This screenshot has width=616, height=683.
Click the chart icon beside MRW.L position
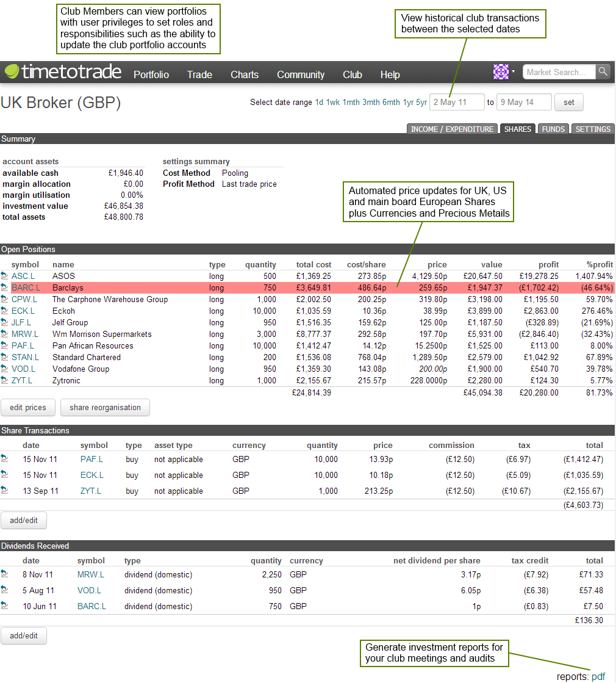point(5,334)
